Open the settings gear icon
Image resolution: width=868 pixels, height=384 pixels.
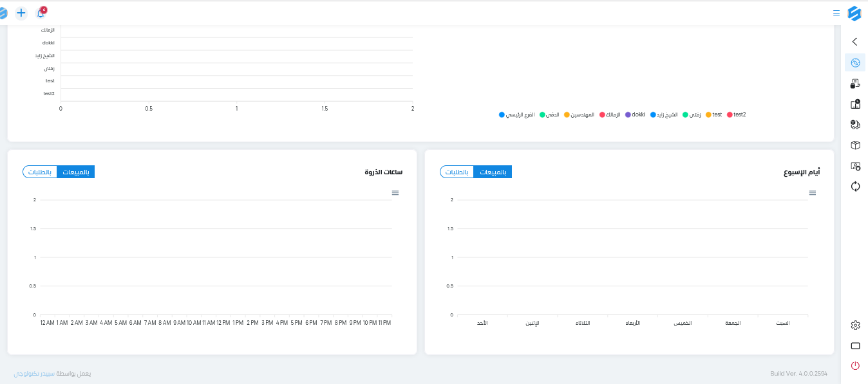tap(855, 325)
